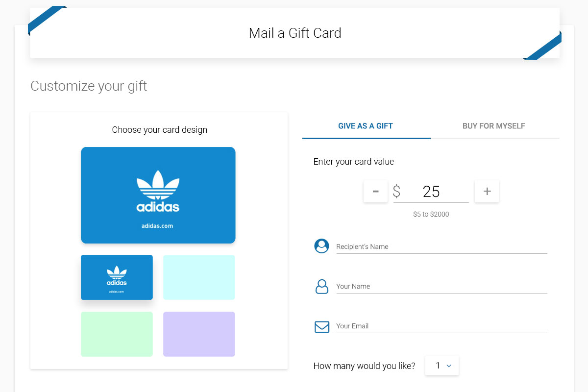Click the envelope icon by Your Email
The width and height of the screenshot is (588, 392).
(322, 326)
